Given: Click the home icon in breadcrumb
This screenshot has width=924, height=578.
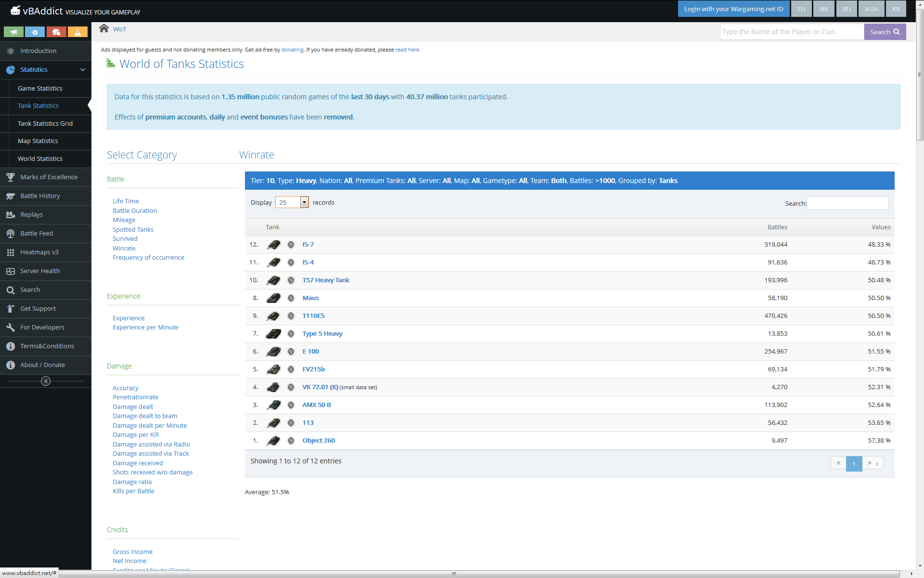Looking at the screenshot, I should (x=104, y=28).
